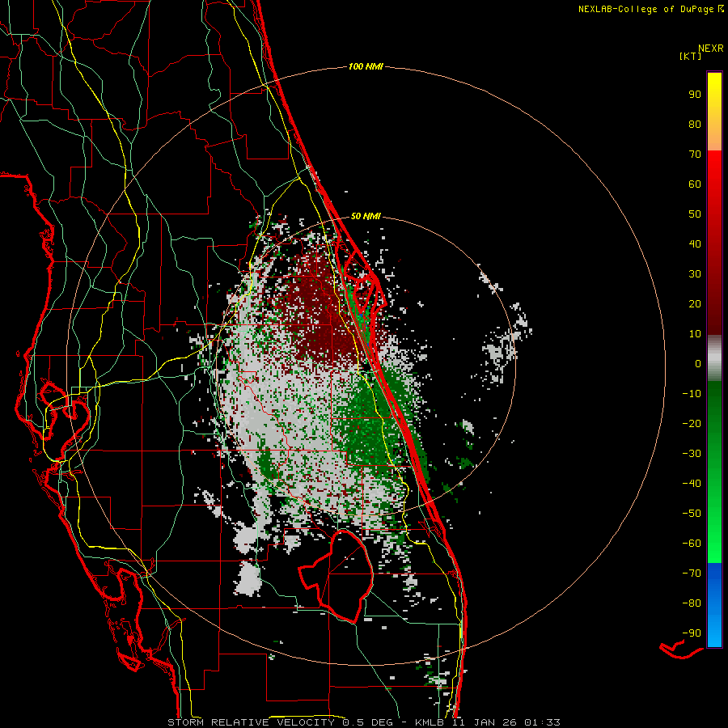Viewport: 728px width, 728px height.
Task: Click the -60 value on velocity scale
Action: click(x=692, y=544)
